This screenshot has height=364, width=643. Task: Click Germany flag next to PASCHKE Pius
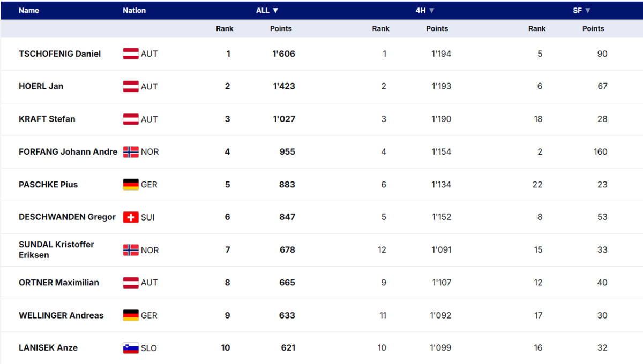[x=131, y=185]
